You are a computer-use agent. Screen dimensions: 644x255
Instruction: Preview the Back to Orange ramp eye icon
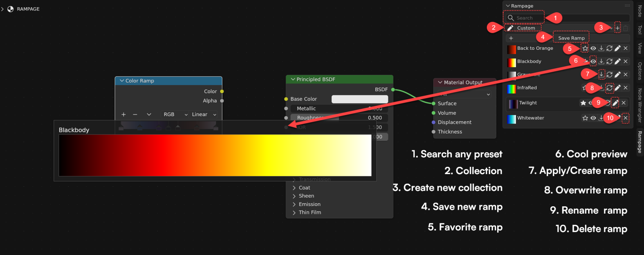(x=593, y=48)
